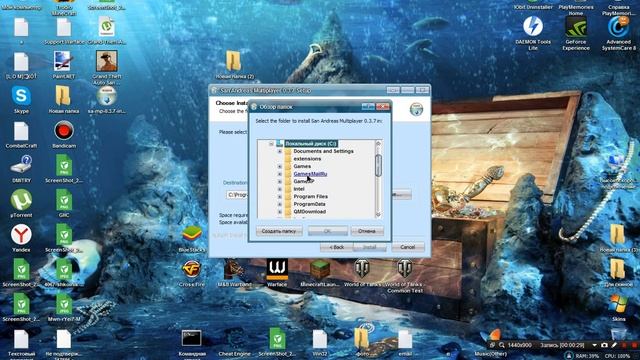The height and width of the screenshot is (360, 640).
Task: Expand the Games folder node
Action: (x=280, y=167)
